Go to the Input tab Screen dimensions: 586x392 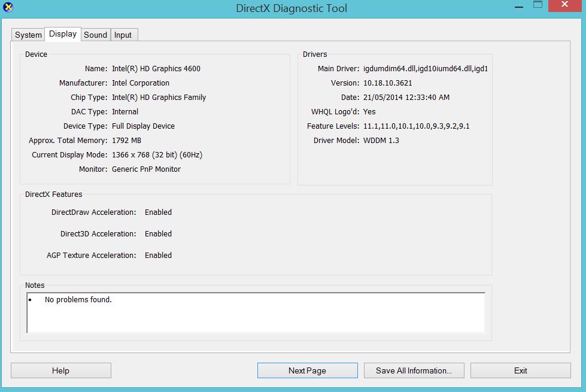coord(123,35)
